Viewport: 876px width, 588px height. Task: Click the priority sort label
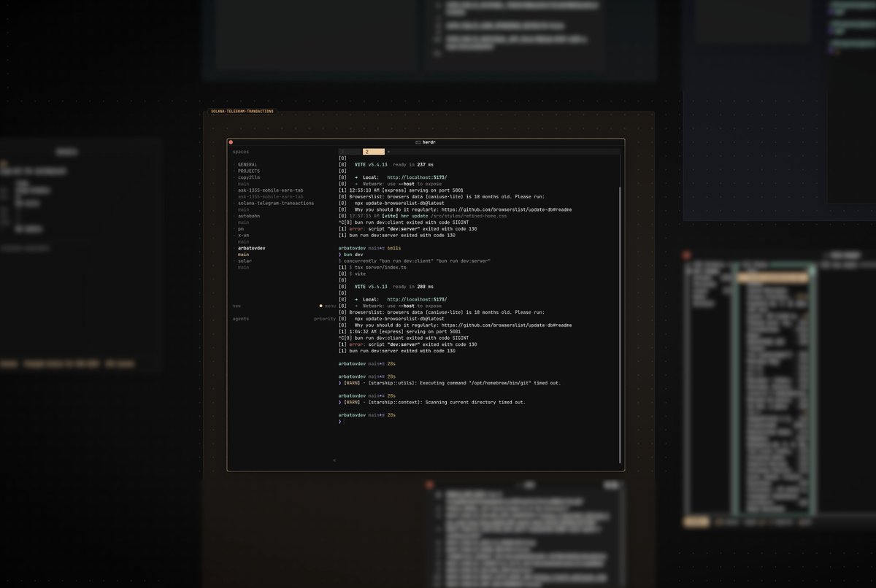[325, 319]
